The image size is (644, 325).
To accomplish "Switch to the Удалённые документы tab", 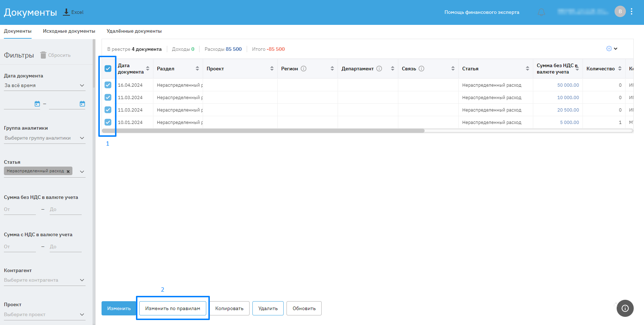I will point(134,31).
